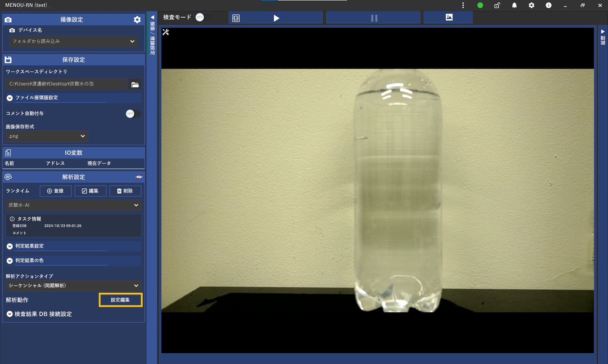
Task: Click the アドレス column header
Action: pyautogui.click(x=55, y=163)
